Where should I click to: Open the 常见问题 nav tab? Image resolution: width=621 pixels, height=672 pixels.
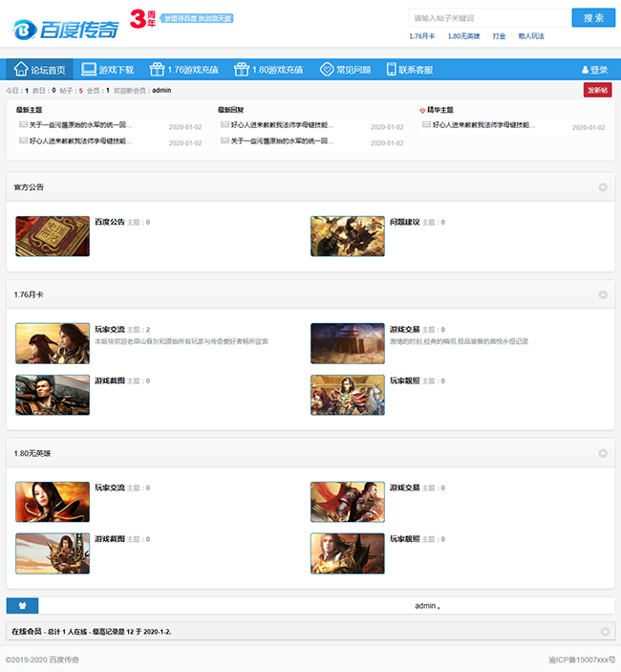tap(353, 70)
